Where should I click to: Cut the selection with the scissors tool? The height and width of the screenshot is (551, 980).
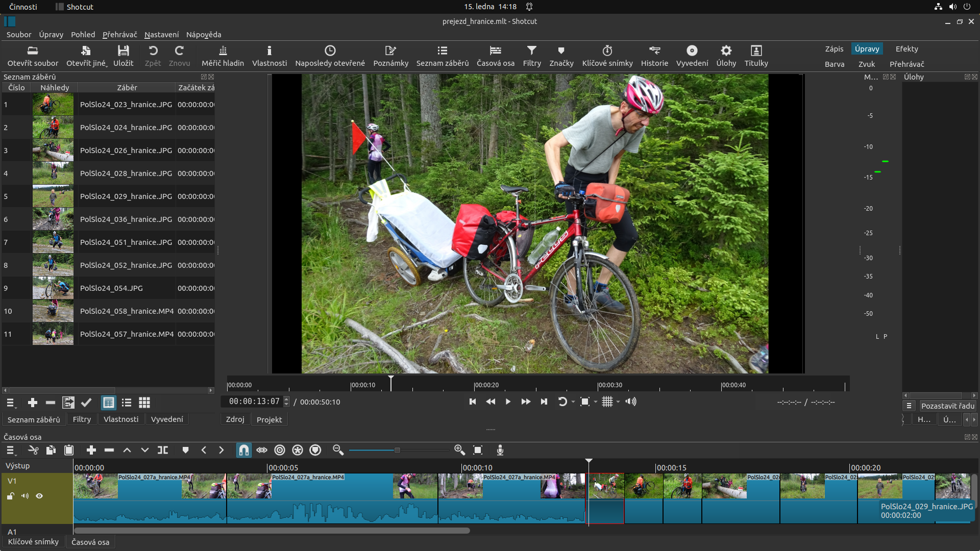(33, 450)
